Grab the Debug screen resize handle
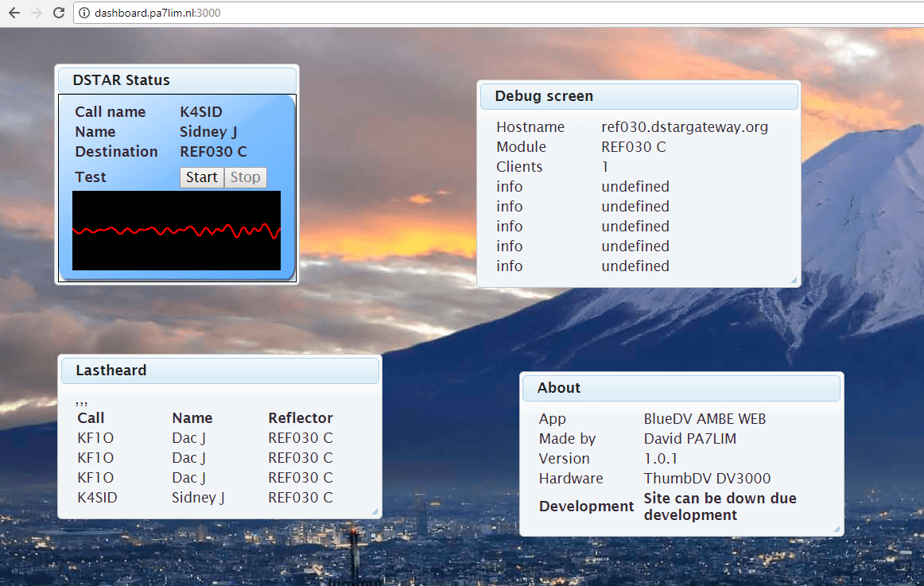 (794, 280)
